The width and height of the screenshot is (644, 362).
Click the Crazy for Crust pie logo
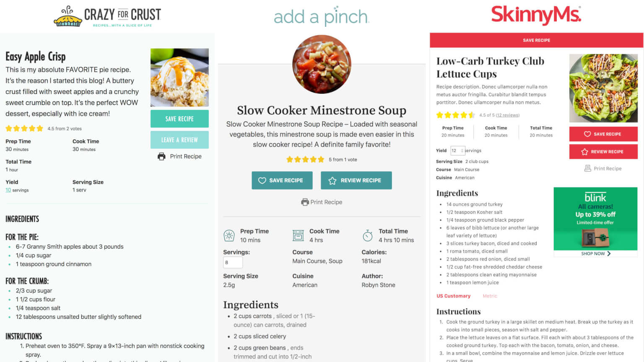pyautogui.click(x=68, y=17)
